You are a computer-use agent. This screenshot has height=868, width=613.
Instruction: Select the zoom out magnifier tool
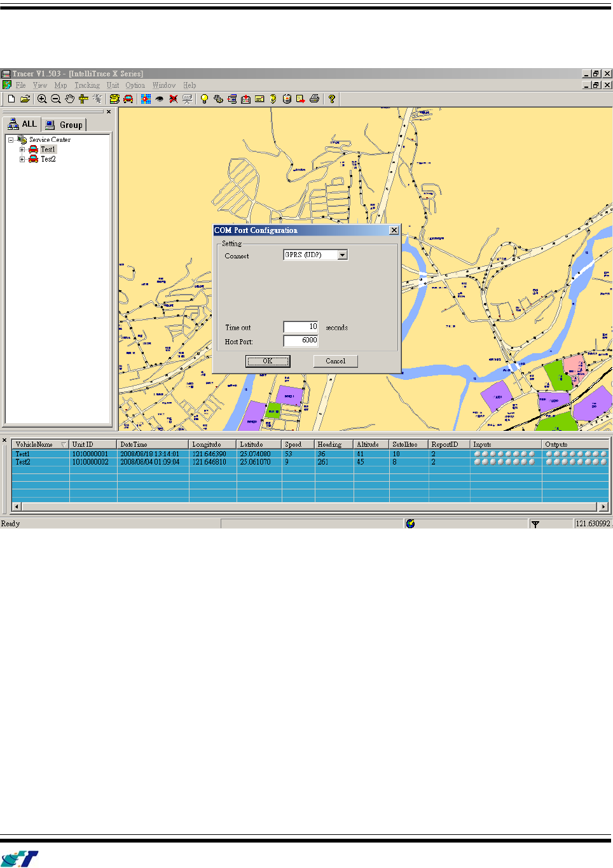click(56, 99)
